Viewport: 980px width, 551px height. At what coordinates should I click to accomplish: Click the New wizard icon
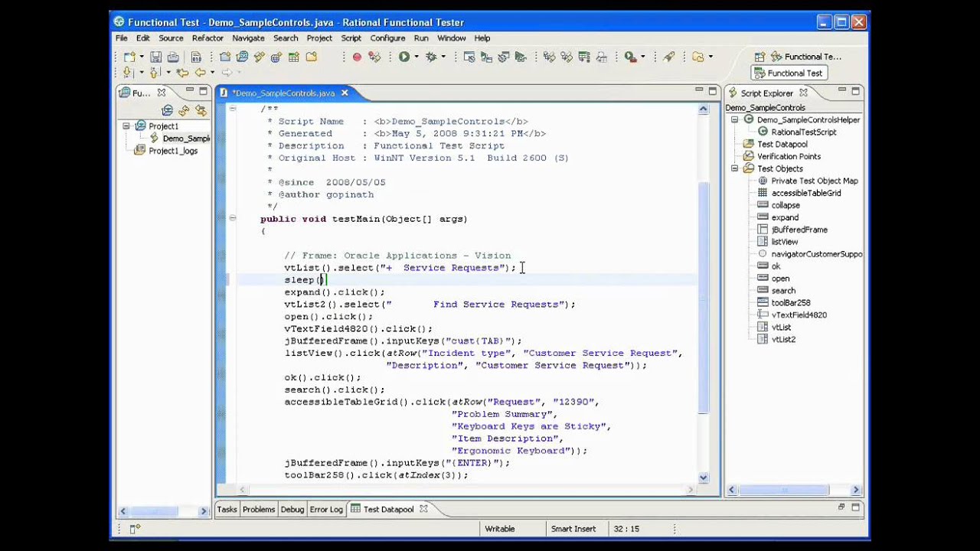tap(129, 57)
